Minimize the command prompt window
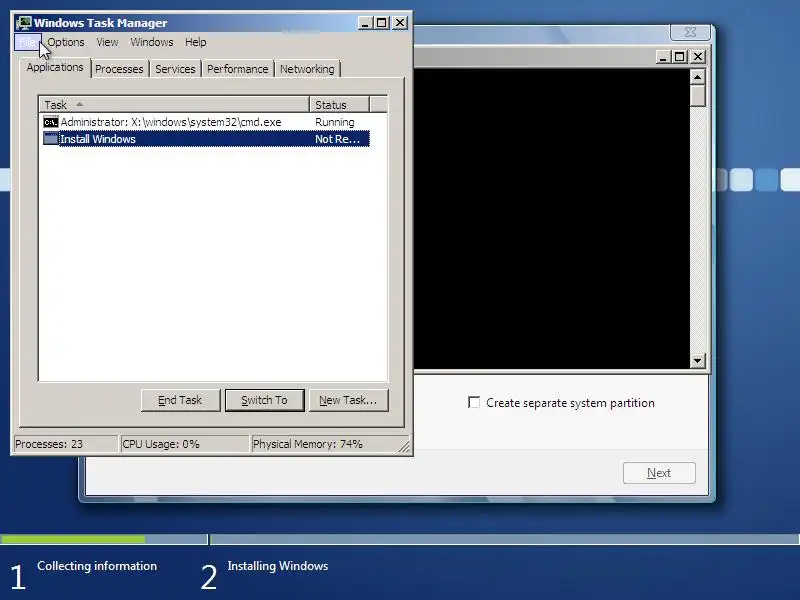 662,57
